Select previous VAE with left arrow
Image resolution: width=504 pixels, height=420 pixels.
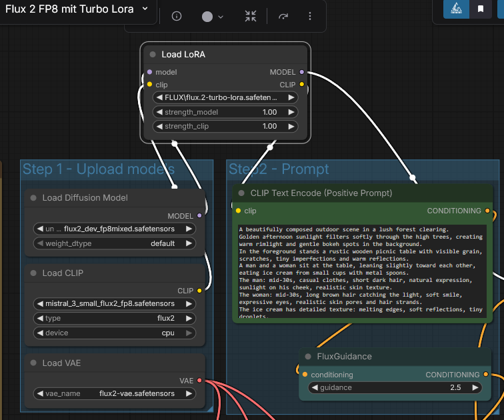click(x=40, y=393)
